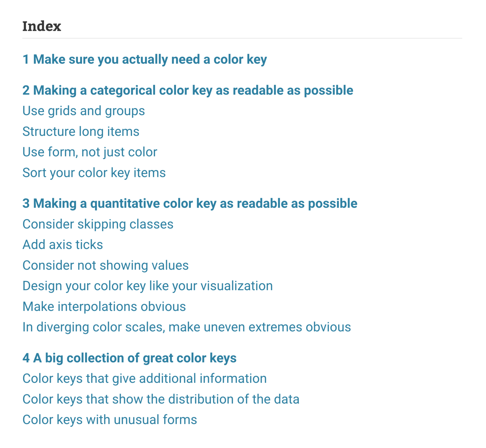
Task: Open 'Use form, not just color' link
Action: pyautogui.click(x=90, y=152)
